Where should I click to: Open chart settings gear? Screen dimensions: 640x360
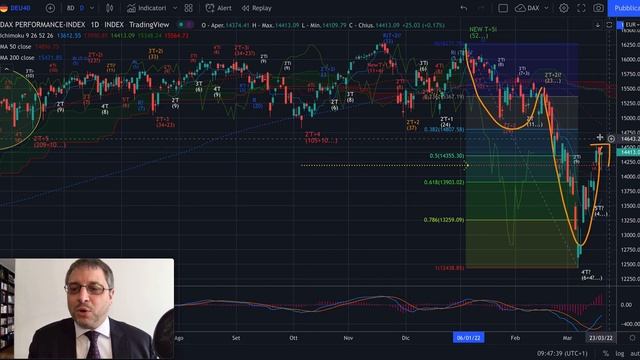tap(564, 8)
